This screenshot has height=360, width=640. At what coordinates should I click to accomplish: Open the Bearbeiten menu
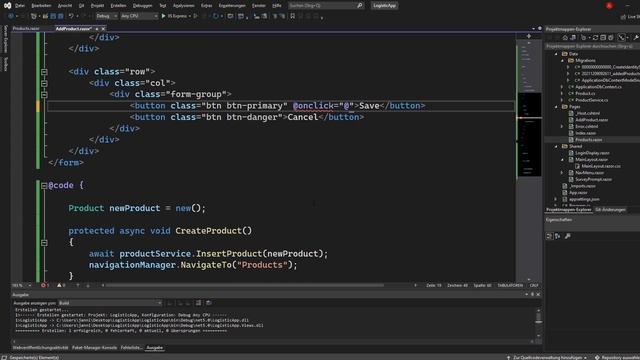tap(41, 6)
